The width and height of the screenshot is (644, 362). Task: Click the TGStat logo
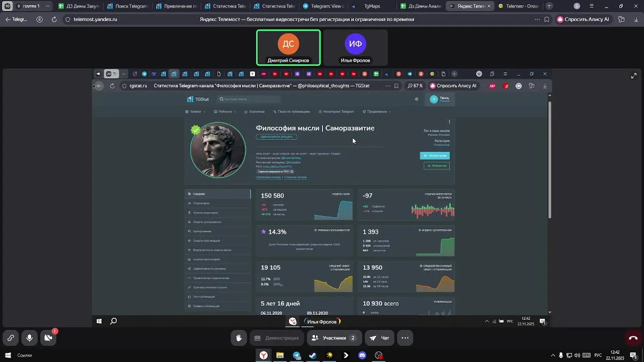point(198,99)
